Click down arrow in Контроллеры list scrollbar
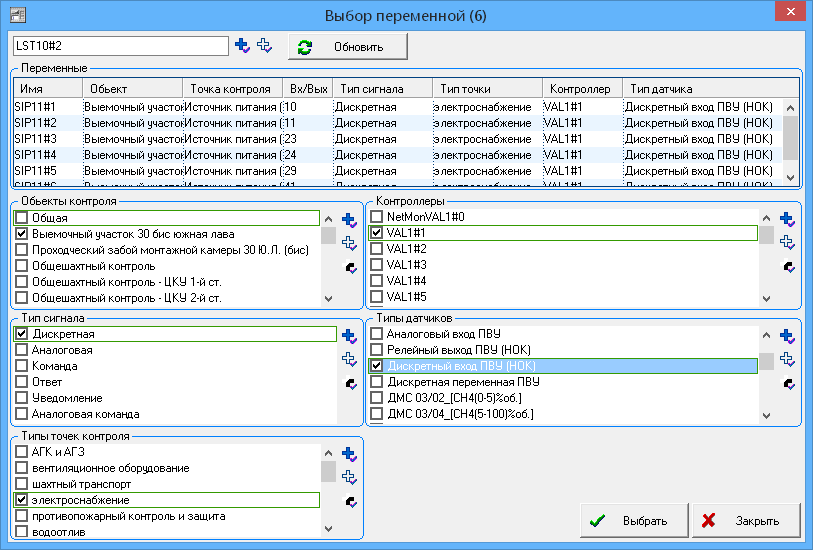 (x=766, y=299)
